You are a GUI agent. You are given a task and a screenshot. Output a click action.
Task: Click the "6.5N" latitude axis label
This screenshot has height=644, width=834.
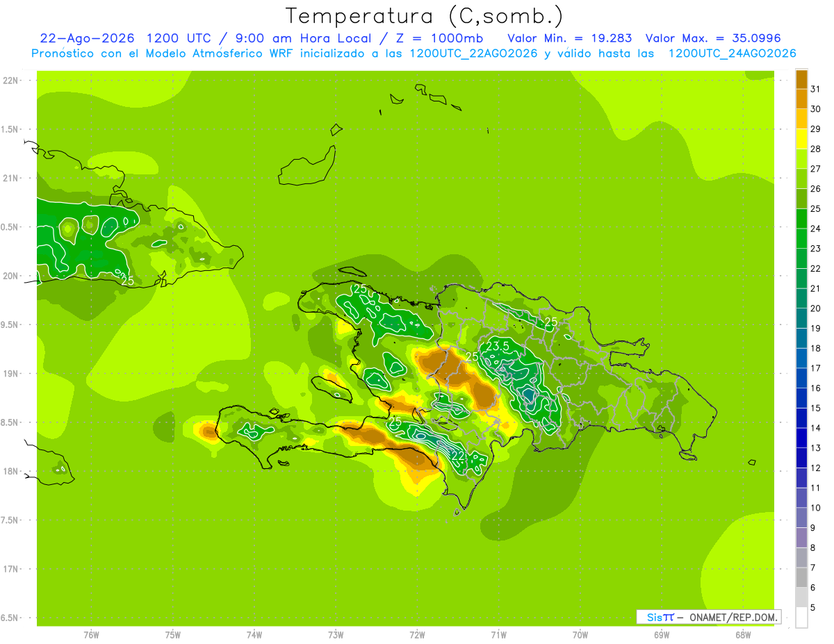[x=10, y=618]
